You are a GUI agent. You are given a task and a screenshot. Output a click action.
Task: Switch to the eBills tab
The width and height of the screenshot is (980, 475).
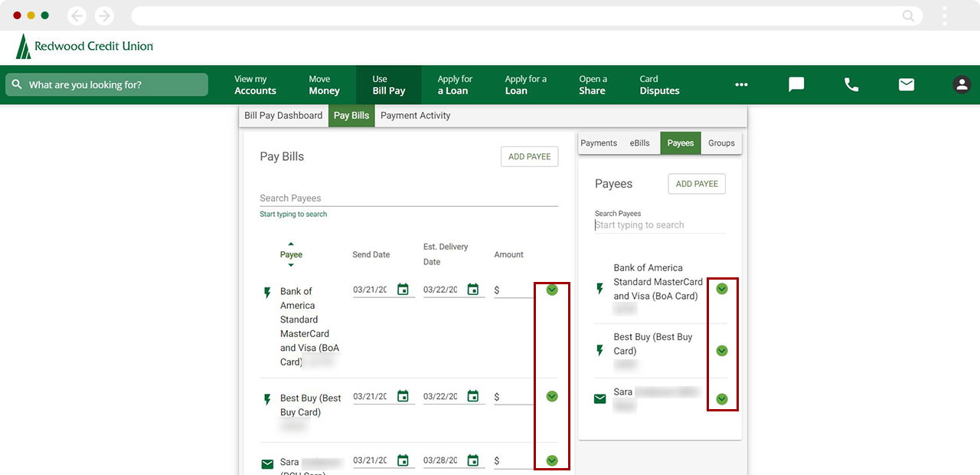640,143
